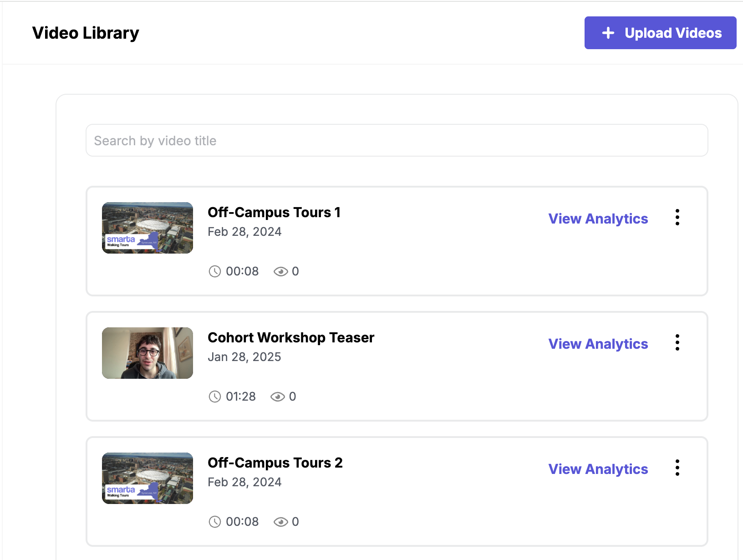Click the plus icon in Upload Videos

608,33
